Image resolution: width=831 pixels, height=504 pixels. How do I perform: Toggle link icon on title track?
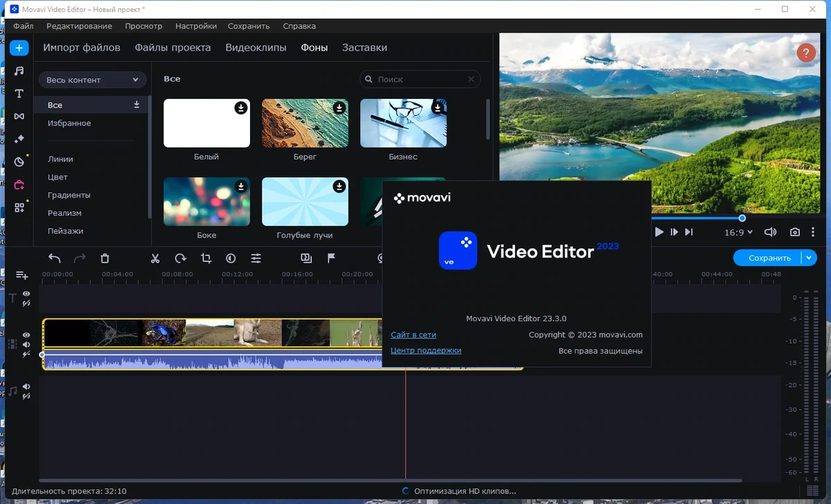[26, 303]
